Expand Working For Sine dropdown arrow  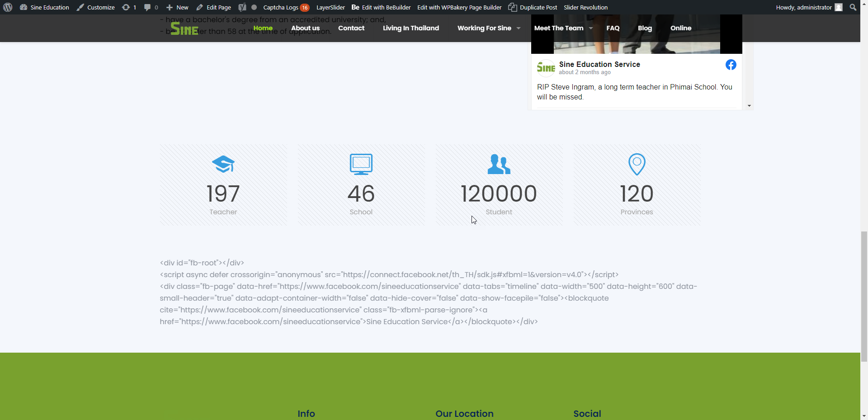tap(519, 28)
